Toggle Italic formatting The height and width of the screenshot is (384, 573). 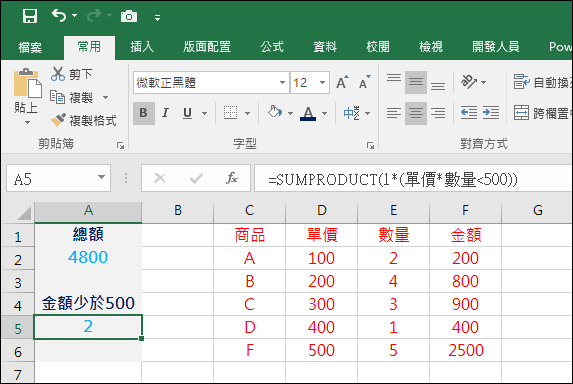165,113
